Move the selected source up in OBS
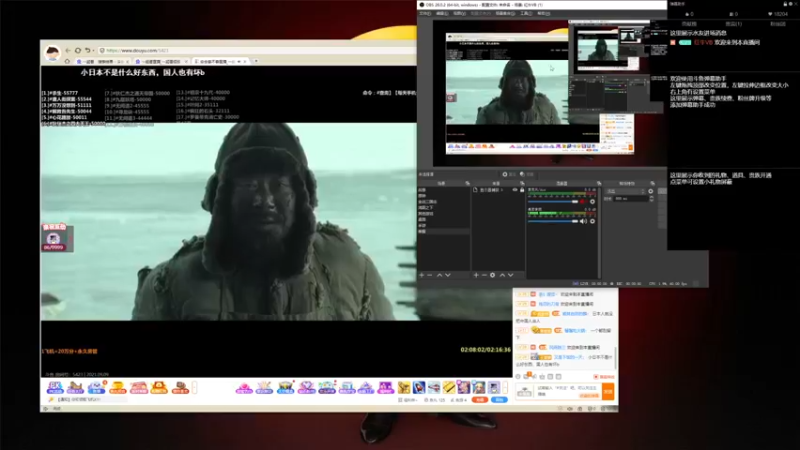Viewport: 800px width, 450px height. (502, 275)
